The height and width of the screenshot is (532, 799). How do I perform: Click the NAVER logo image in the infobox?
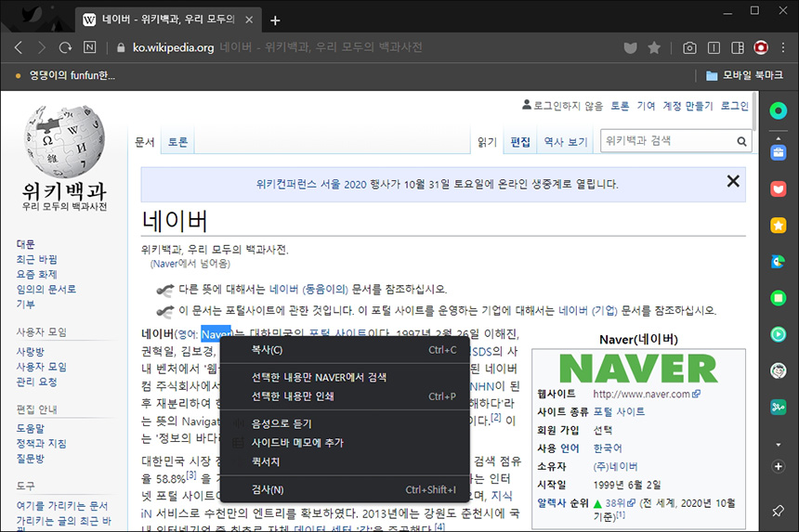(x=638, y=368)
